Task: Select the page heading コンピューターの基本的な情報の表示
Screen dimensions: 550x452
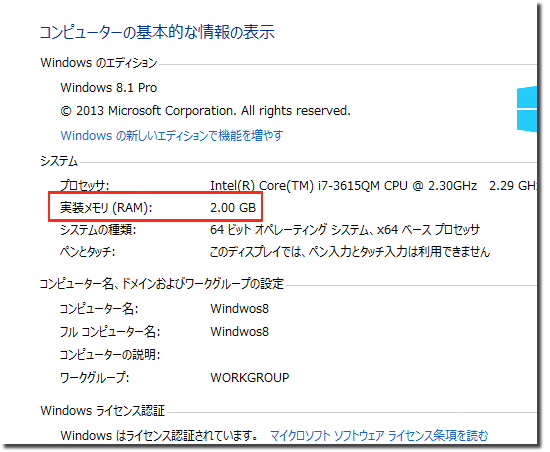Action: pyautogui.click(x=157, y=32)
